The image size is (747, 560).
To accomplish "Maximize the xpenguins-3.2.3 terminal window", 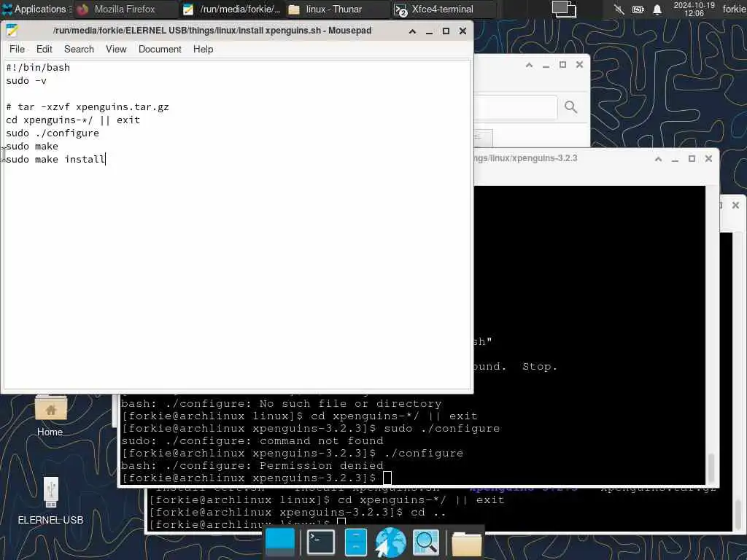I will 692,158.
